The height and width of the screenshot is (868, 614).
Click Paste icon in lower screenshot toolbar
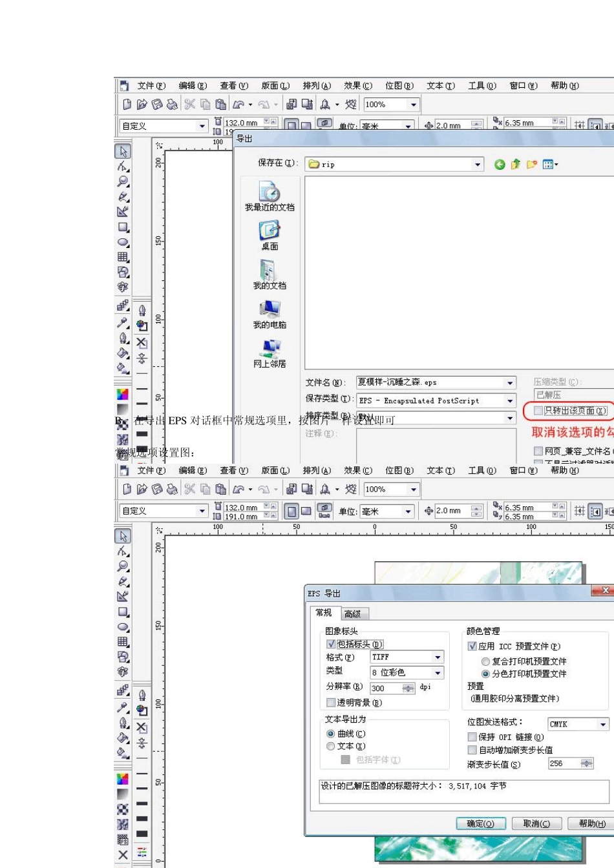point(220,489)
